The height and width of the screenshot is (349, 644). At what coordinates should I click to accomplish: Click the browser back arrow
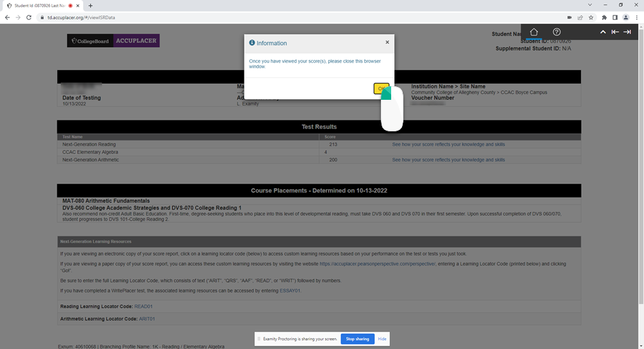[7, 17]
